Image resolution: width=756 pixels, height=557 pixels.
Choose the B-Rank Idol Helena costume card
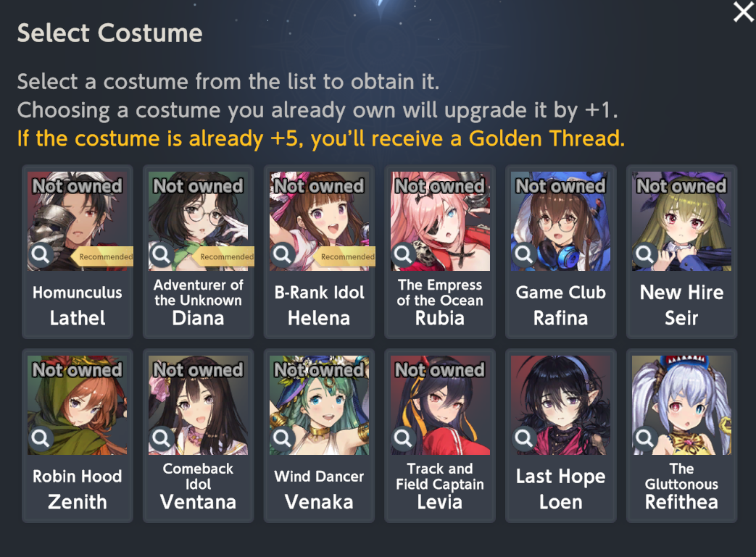[x=319, y=251]
